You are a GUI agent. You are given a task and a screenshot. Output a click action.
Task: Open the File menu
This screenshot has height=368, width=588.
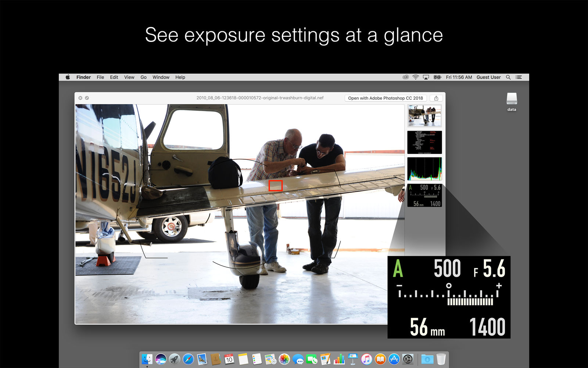(x=100, y=77)
